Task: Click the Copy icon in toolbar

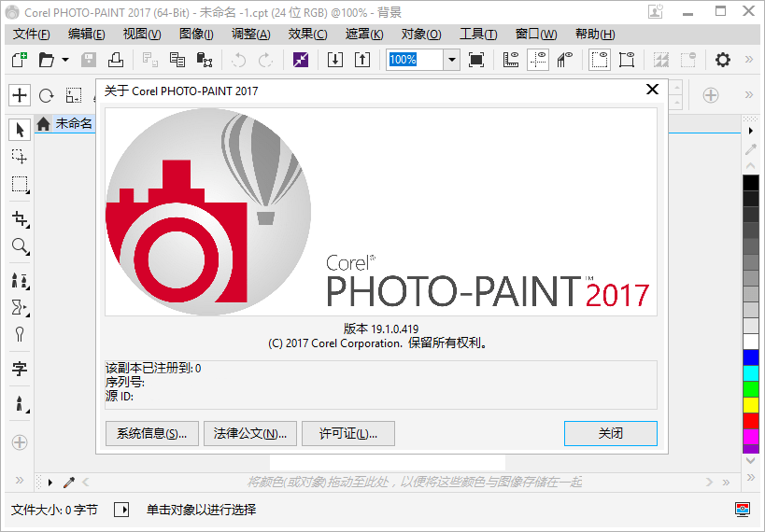Action: click(177, 60)
